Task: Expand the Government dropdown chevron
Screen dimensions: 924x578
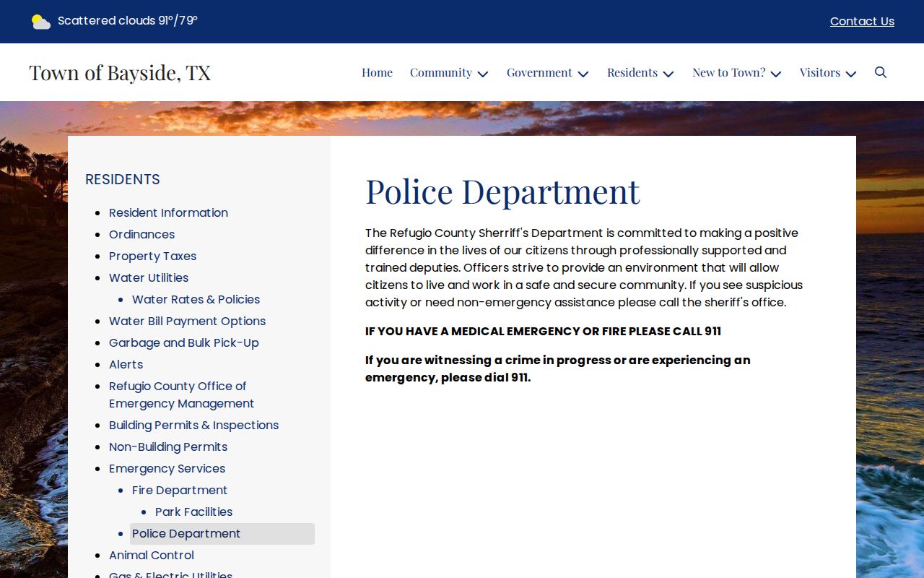Action: [583, 74]
